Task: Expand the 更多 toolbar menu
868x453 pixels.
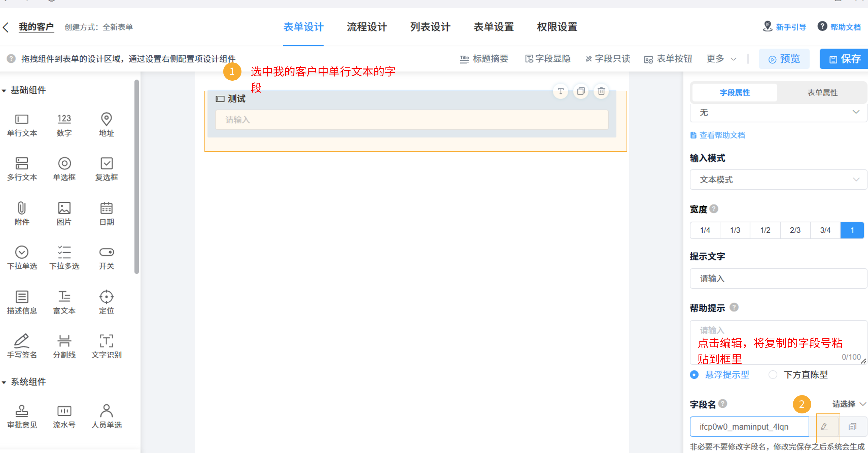Action: tap(721, 59)
